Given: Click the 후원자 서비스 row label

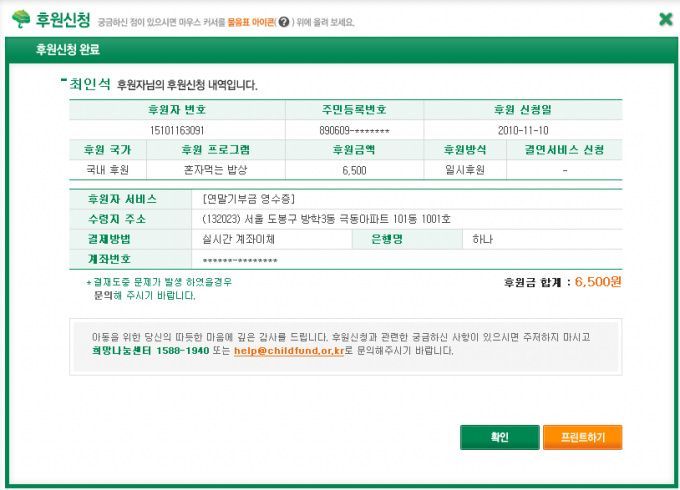Looking at the screenshot, I should point(122,199).
